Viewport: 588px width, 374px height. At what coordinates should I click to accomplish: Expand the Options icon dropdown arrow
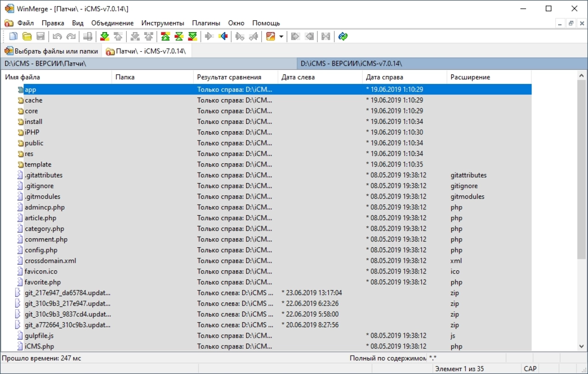[x=281, y=36]
